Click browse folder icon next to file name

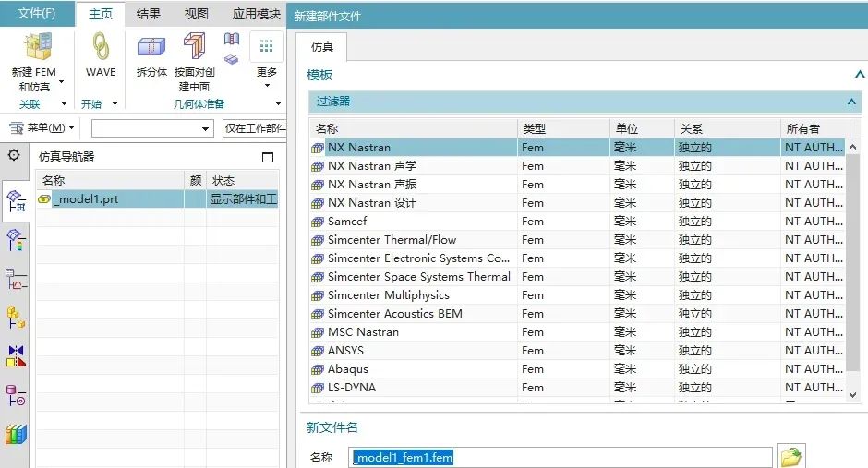click(x=791, y=457)
